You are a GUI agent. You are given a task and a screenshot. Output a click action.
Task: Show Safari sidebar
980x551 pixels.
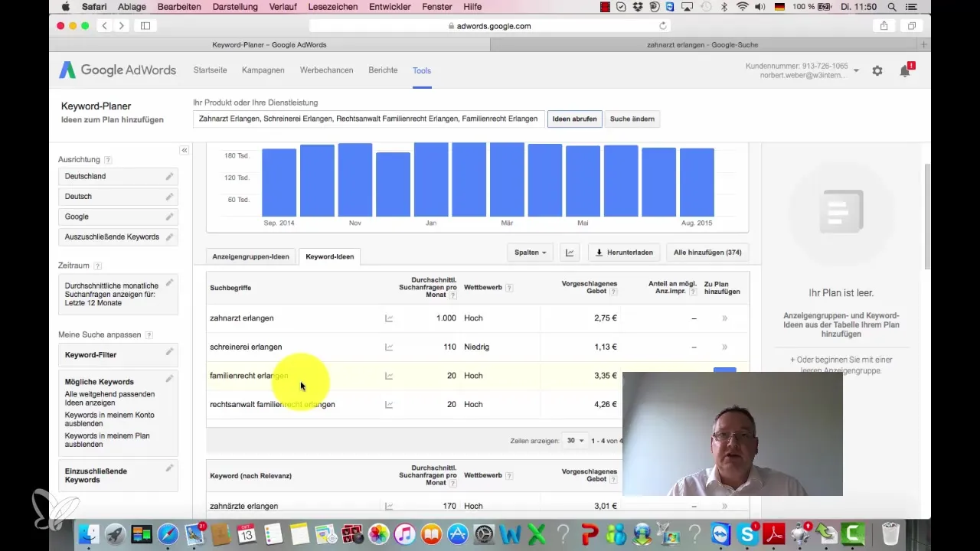(x=145, y=25)
